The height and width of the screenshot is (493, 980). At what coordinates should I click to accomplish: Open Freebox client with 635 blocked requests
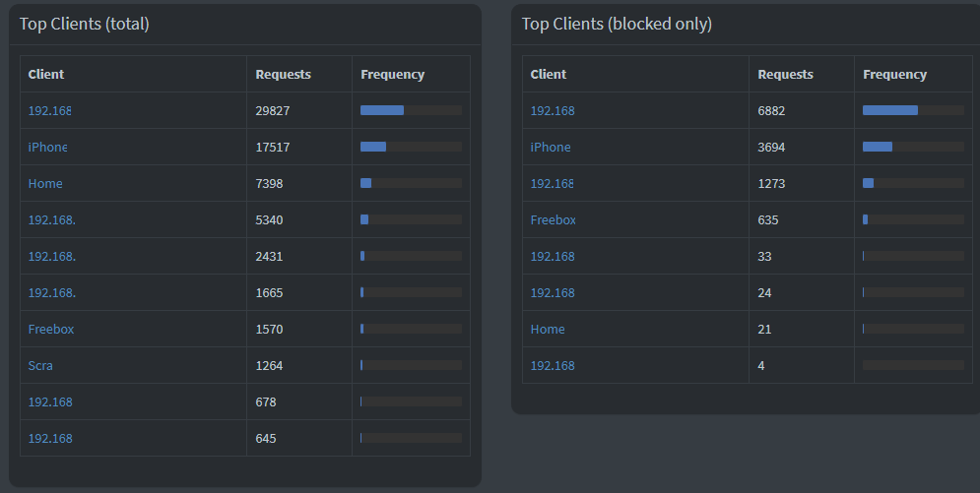tap(554, 219)
